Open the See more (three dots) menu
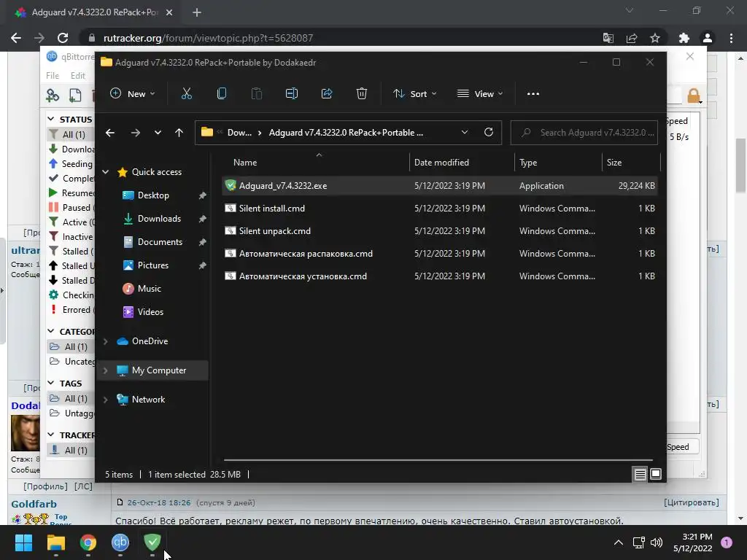Image resolution: width=747 pixels, height=560 pixels. (533, 94)
